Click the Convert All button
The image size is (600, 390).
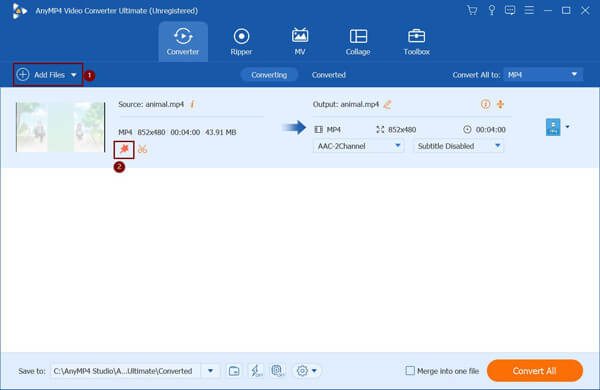535,370
